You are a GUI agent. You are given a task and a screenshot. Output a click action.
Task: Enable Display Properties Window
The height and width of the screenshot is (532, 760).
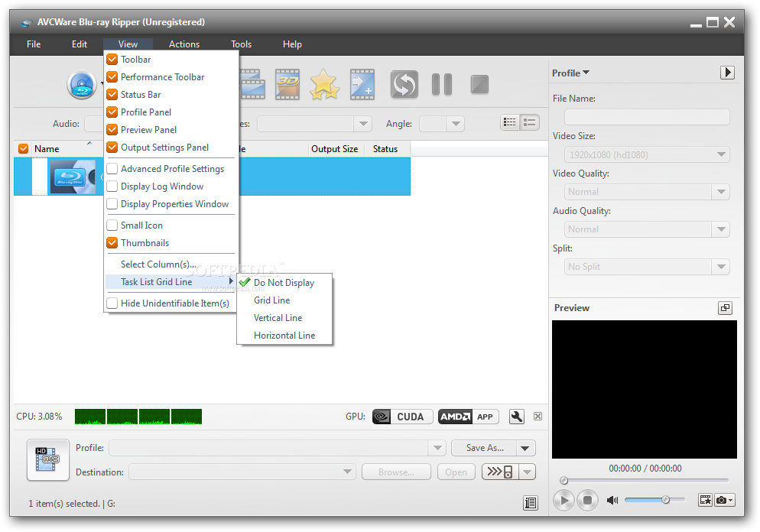coord(112,204)
